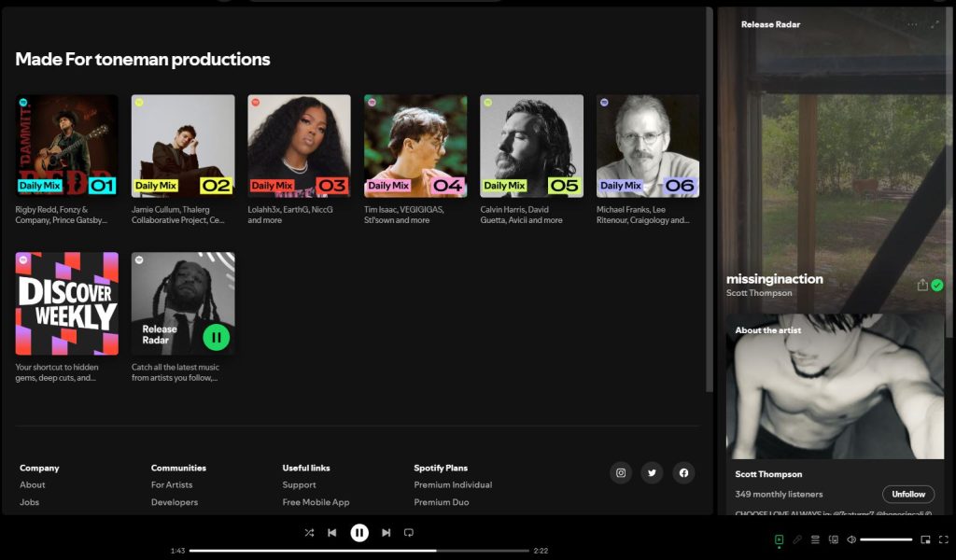This screenshot has width=956, height=560.
Task: Click the Your shortcut to hidden gems description
Action: (56, 372)
